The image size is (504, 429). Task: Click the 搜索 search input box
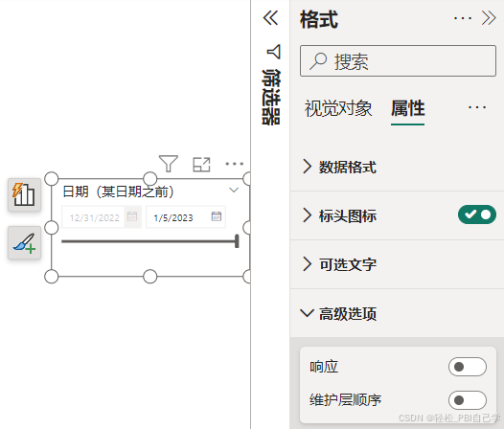coord(398,60)
